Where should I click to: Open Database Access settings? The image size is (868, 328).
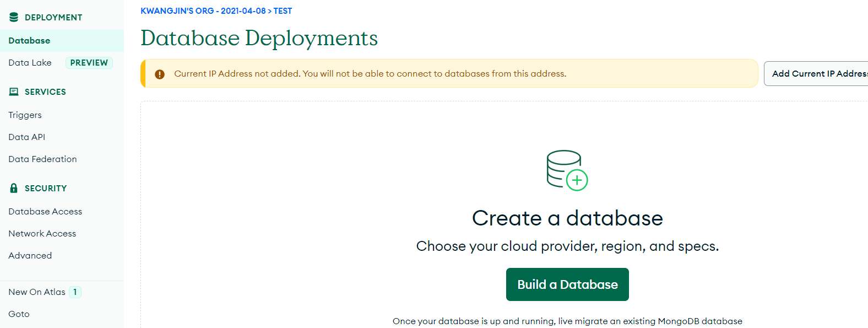click(x=45, y=211)
